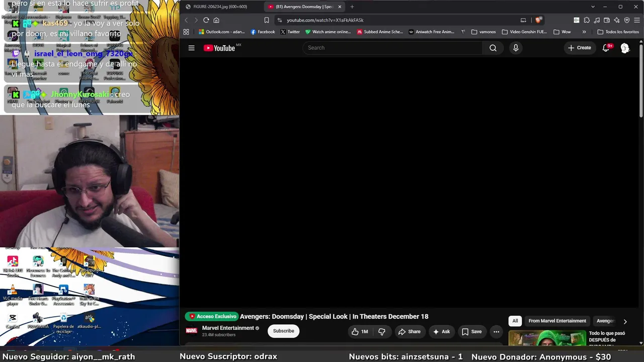Click the YouTube search magnifier button
The image size is (644, 362).
pyautogui.click(x=493, y=48)
